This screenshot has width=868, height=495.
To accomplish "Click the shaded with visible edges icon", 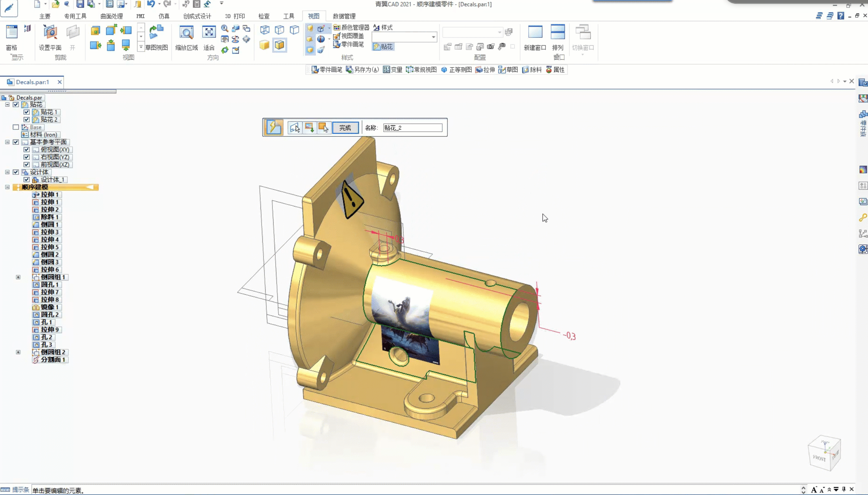I will pos(280,45).
